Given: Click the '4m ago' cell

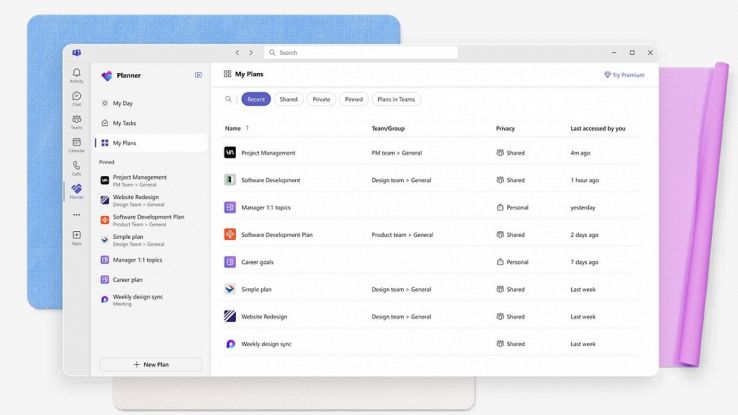Looking at the screenshot, I should pos(580,153).
